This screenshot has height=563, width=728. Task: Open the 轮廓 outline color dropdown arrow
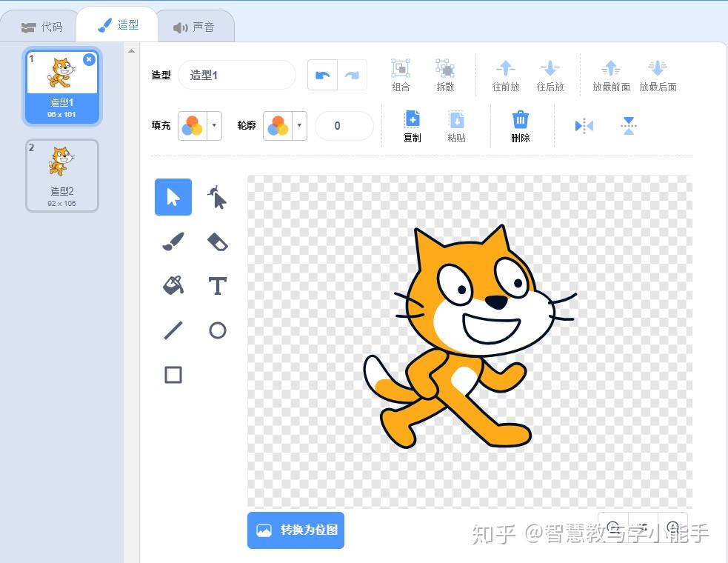(x=299, y=125)
